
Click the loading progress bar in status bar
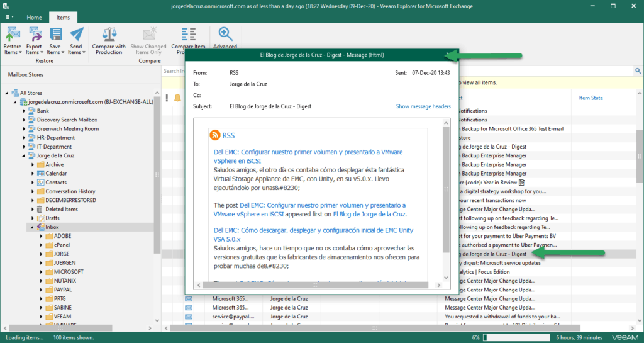[x=516, y=338]
